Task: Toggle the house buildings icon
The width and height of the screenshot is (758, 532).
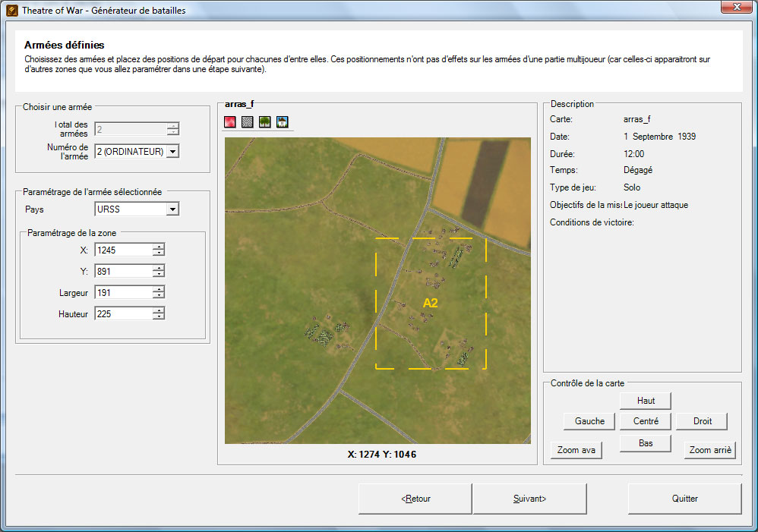Action: coord(283,122)
